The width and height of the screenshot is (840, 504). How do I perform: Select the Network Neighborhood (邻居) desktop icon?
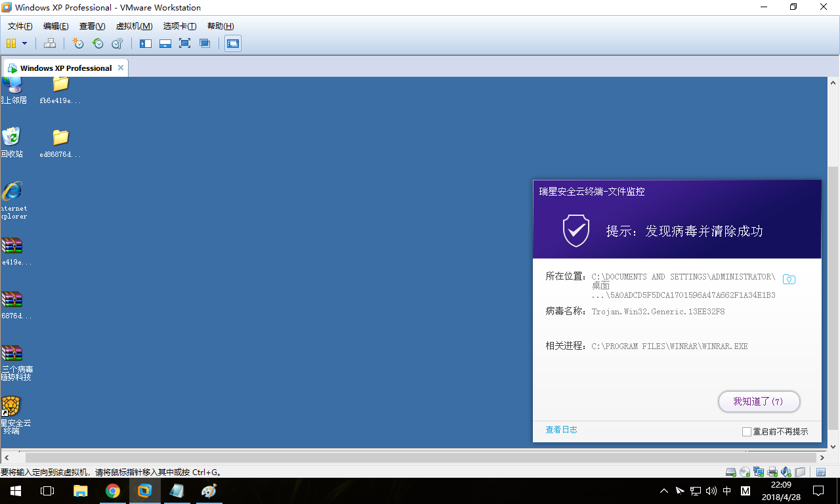click(13, 91)
